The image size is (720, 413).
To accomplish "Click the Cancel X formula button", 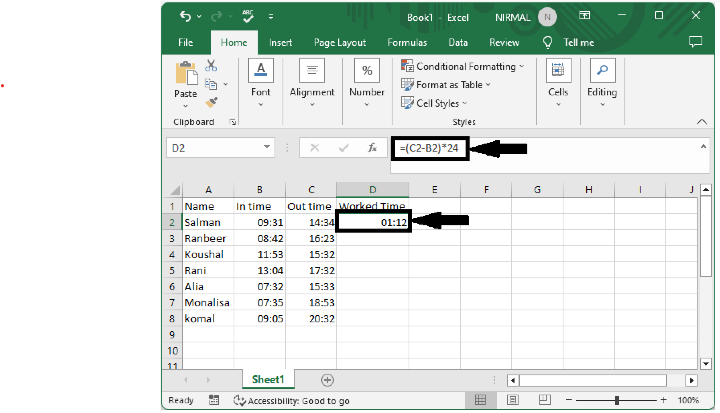I will (315, 148).
